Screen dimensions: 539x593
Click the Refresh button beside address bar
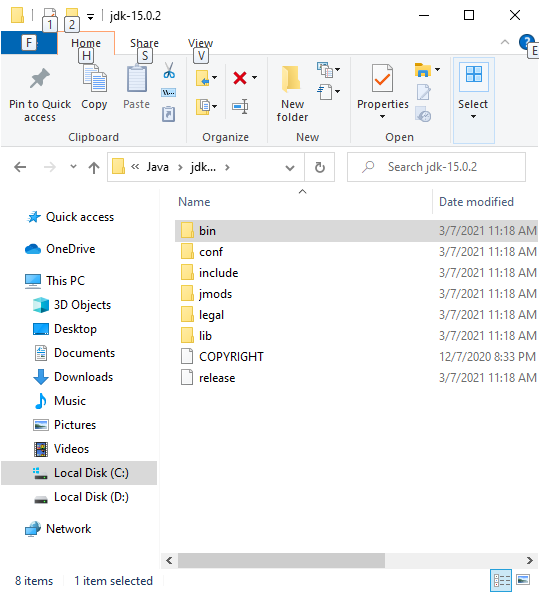click(320, 167)
